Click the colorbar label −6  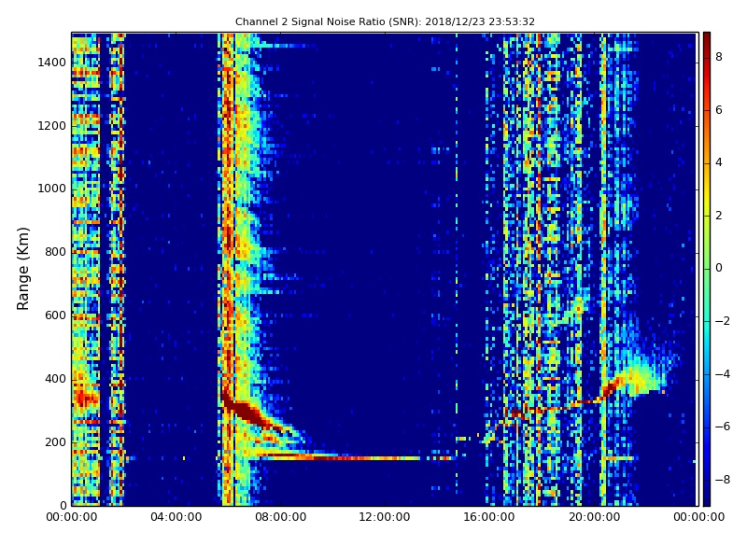[x=723, y=427]
